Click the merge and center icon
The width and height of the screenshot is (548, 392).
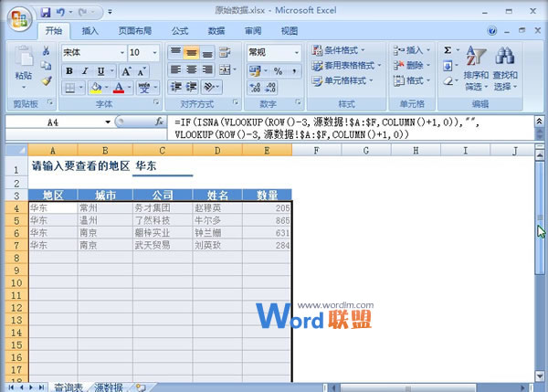225,69
